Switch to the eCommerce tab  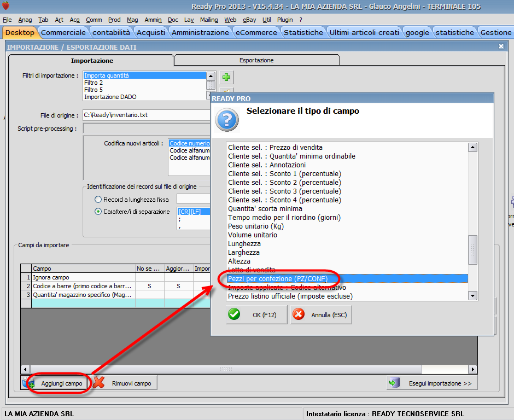tap(256, 32)
